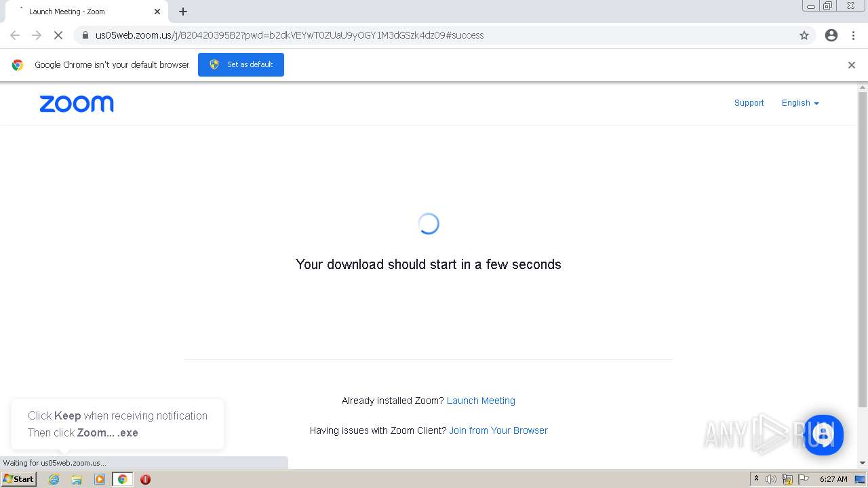868x488 pixels.
Task: Bookmark this page with the star icon
Action: (804, 35)
